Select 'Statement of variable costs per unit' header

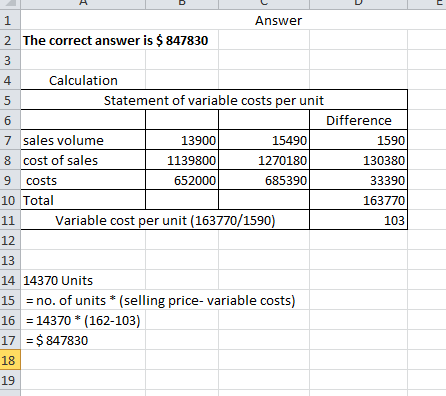pyautogui.click(x=214, y=100)
